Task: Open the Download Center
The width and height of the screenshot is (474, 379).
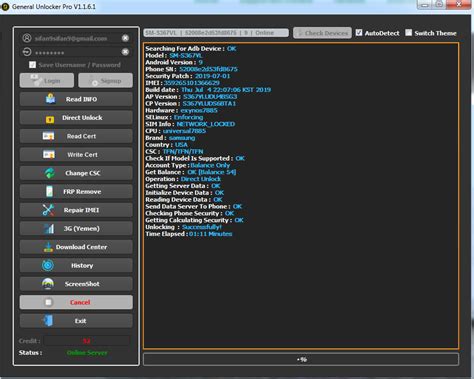Action: click(x=76, y=247)
